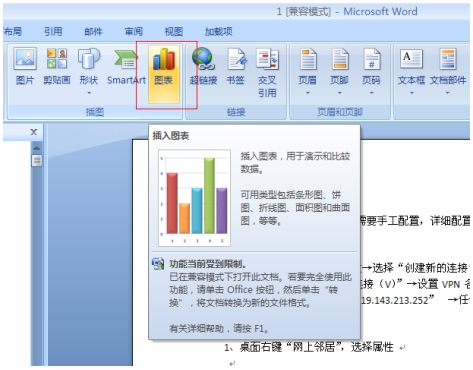Click the Microsoft Word title bar text

[x=380, y=12]
